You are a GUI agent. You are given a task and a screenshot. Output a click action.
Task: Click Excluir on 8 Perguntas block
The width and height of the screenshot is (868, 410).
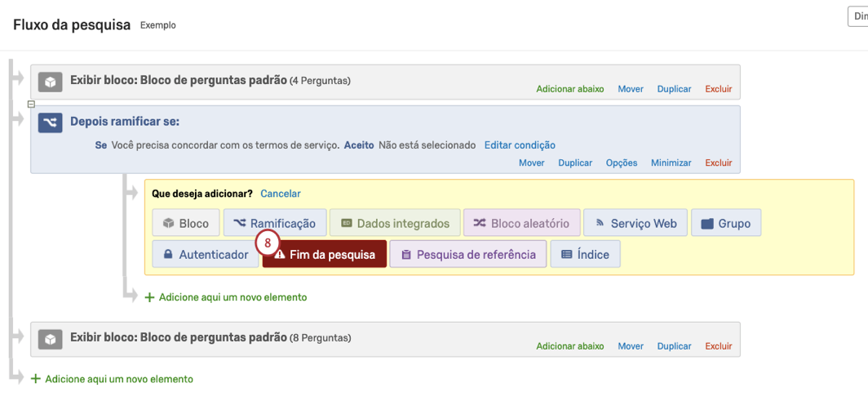719,346
